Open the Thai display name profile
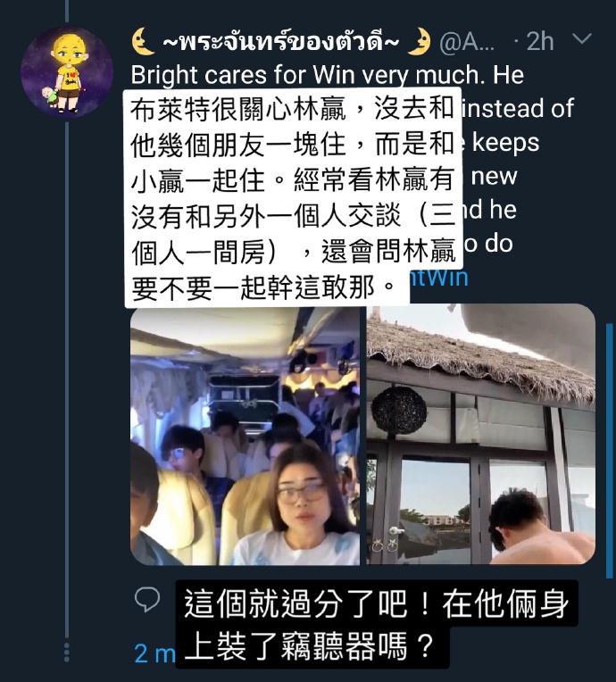616x682 pixels. pos(281,42)
